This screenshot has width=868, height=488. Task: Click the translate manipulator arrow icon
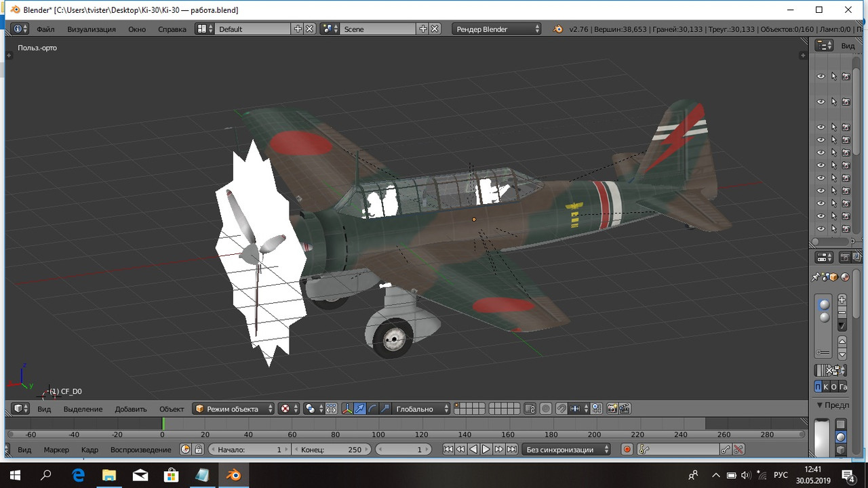[x=360, y=409]
